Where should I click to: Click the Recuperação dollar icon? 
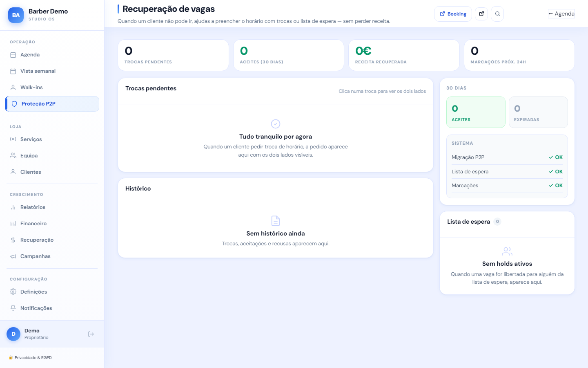pos(13,240)
